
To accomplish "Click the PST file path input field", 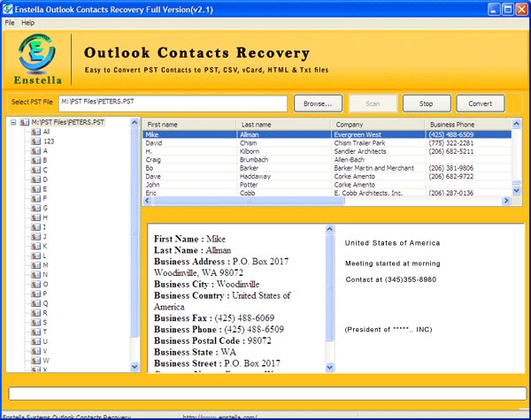I will click(173, 103).
